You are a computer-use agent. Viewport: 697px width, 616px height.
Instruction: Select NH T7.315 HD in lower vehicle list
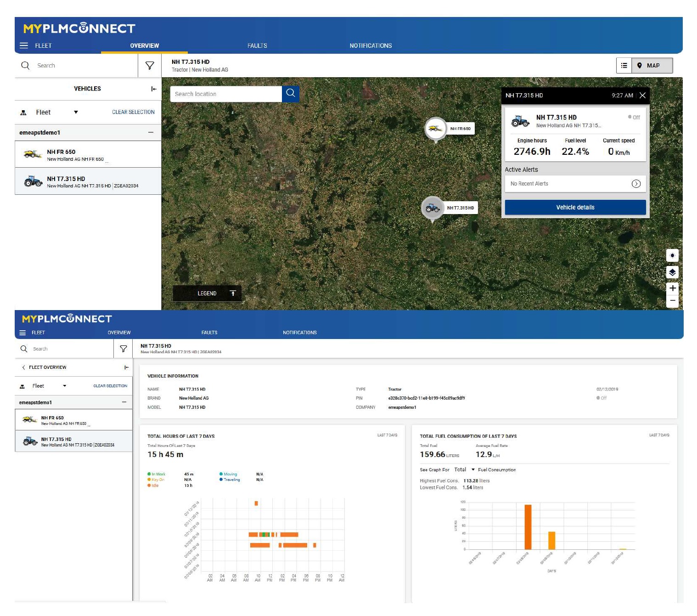click(x=73, y=441)
